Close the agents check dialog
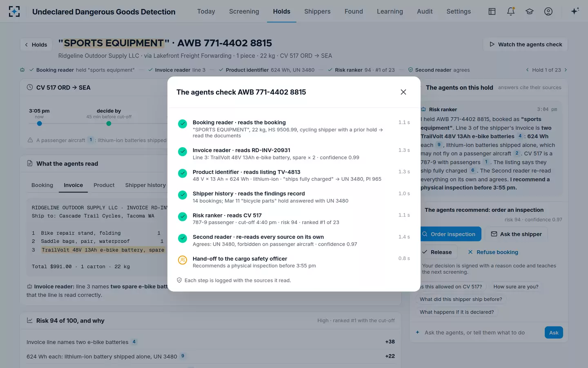The height and width of the screenshot is (368, 588). click(x=403, y=92)
